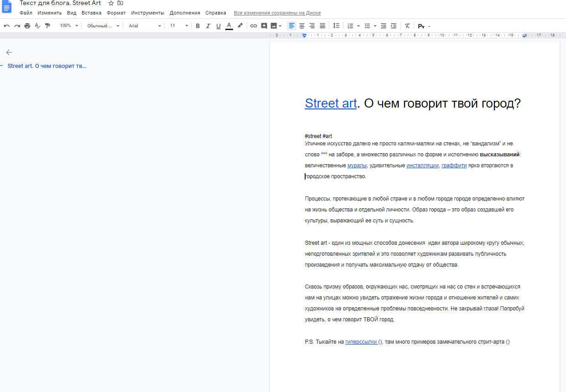
Task: Click the right indent marker on the ruler
Action: coord(524,36)
